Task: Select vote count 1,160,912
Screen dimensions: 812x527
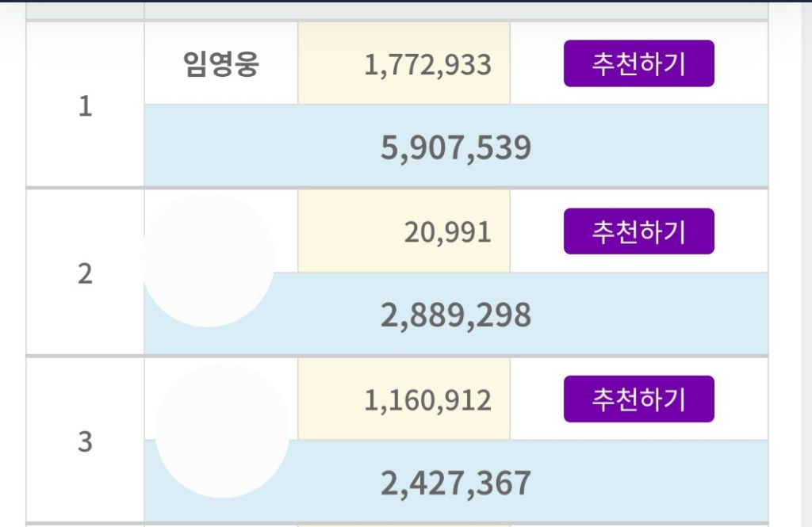Action: tap(427, 401)
